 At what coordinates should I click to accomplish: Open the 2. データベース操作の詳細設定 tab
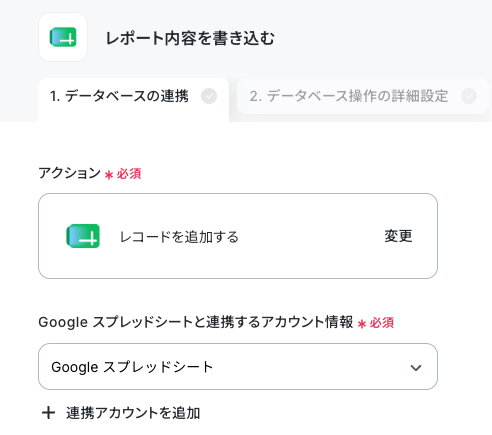[363, 96]
